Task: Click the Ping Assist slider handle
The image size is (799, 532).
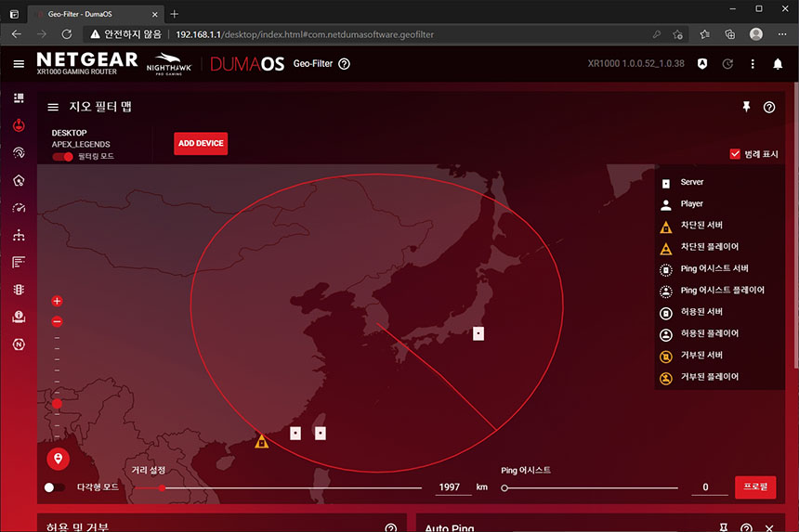Action: pyautogui.click(x=504, y=487)
